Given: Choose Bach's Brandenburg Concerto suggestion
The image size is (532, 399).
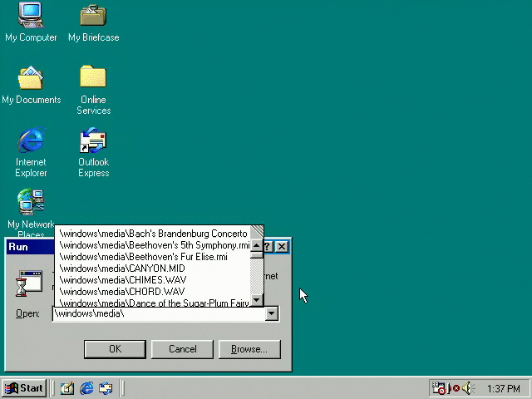Looking at the screenshot, I should (x=153, y=234).
